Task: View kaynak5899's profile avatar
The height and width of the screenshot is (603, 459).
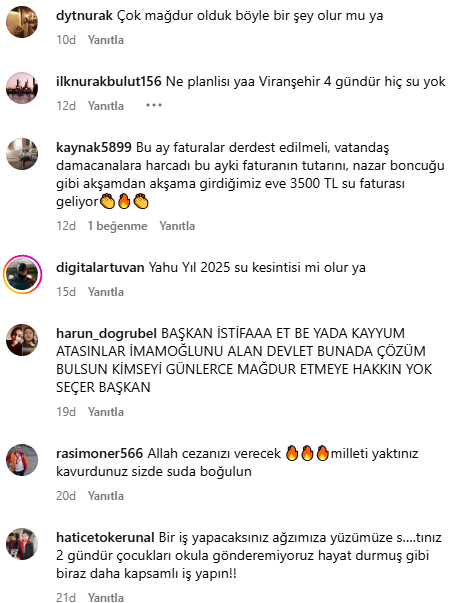Action: pos(22,154)
